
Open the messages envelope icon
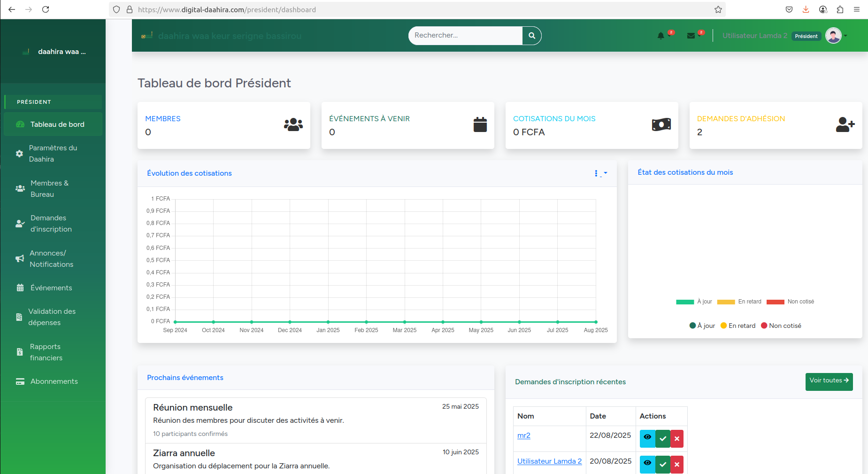691,36
